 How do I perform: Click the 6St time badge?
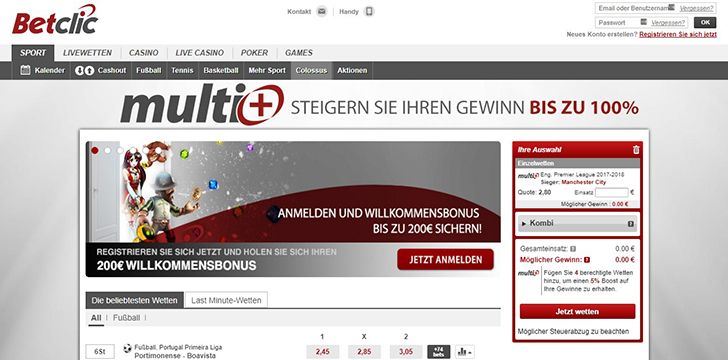pos(100,352)
